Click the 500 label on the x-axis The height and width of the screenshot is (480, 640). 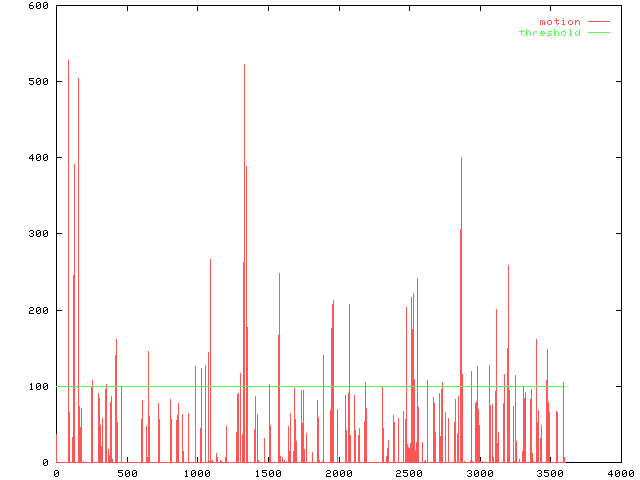pos(127,473)
